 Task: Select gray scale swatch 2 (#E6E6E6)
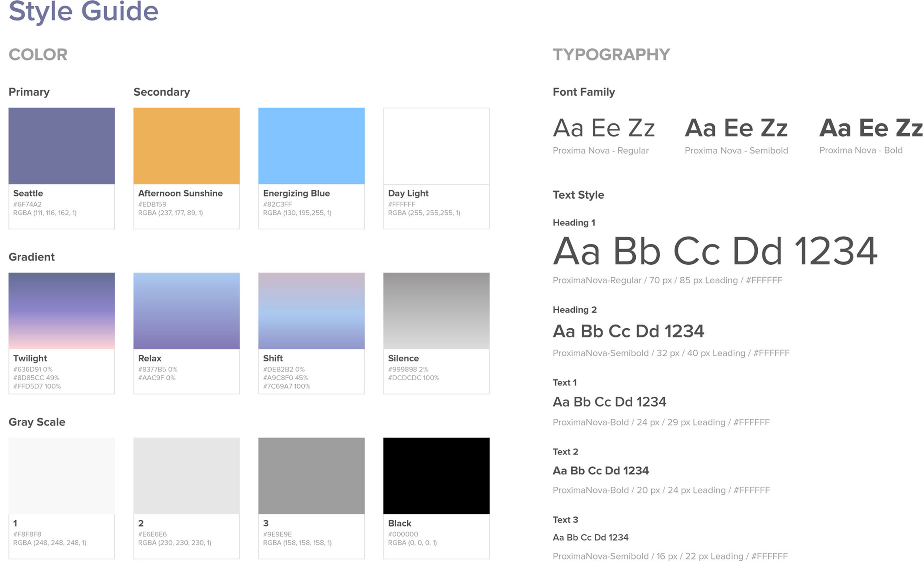pyautogui.click(x=186, y=476)
